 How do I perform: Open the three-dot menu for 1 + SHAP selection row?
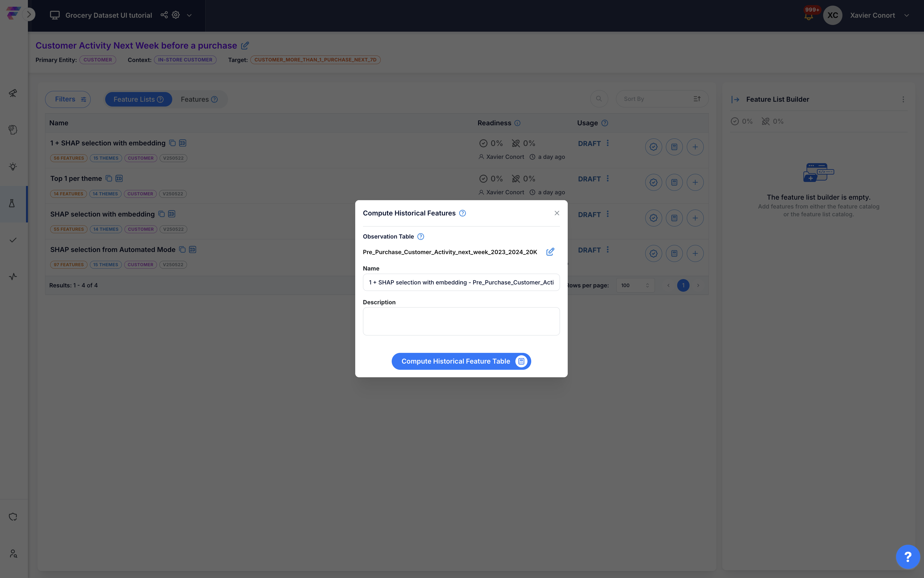point(608,143)
